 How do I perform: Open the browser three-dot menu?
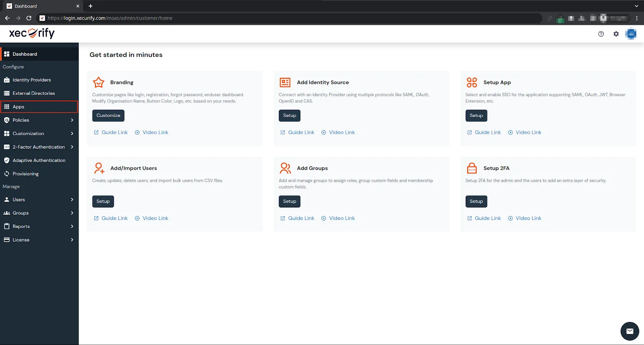click(637, 18)
